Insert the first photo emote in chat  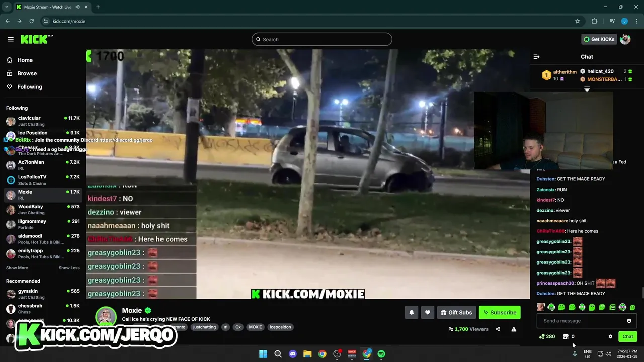(x=541, y=307)
